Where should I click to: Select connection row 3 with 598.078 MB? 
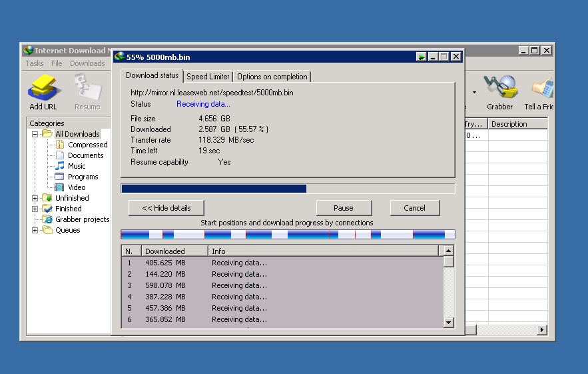tap(282, 285)
